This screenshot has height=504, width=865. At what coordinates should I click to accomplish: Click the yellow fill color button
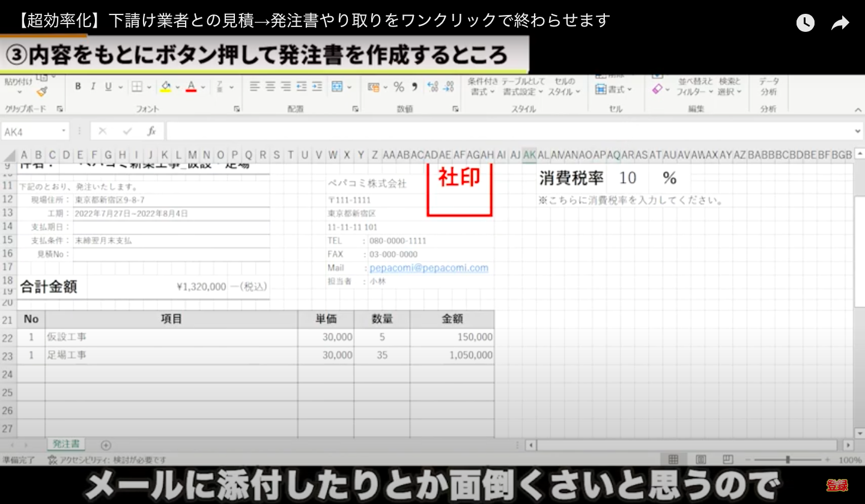[x=166, y=87]
